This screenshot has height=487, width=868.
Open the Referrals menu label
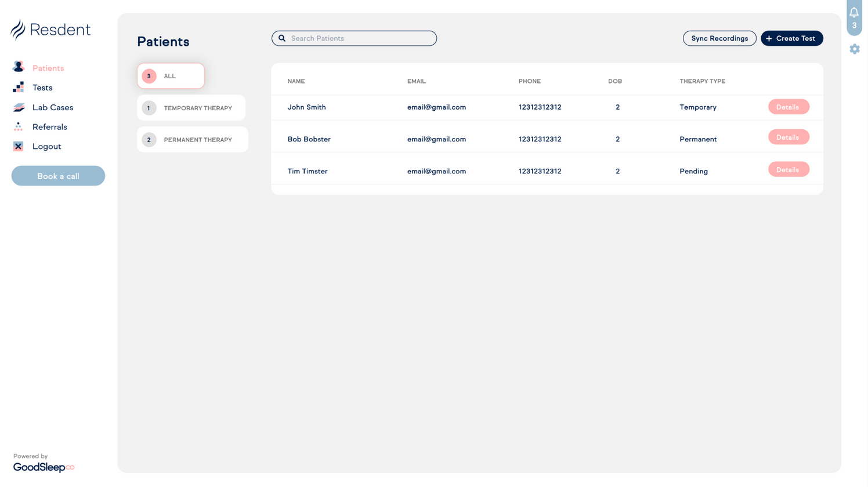50,127
